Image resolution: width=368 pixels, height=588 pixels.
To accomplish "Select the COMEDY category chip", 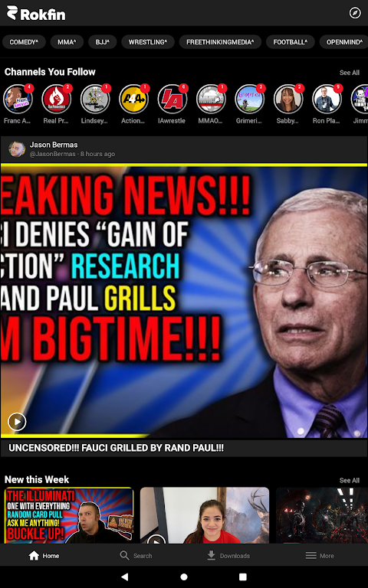I will click(x=24, y=42).
